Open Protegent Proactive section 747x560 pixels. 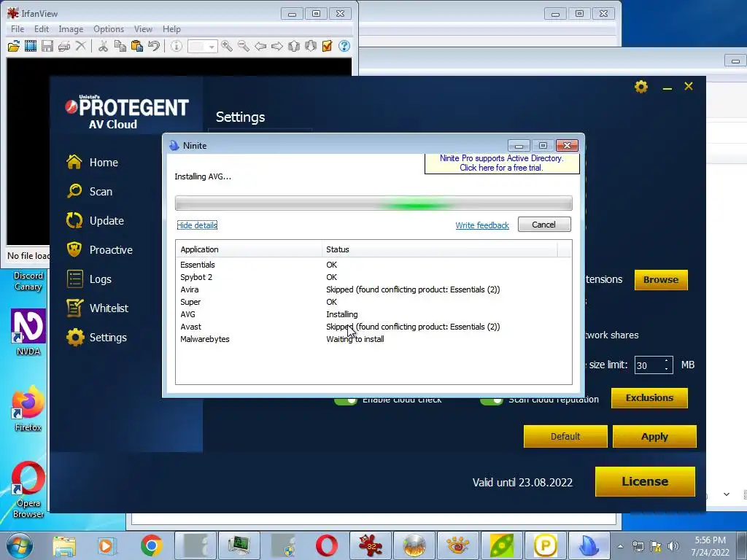click(99, 250)
